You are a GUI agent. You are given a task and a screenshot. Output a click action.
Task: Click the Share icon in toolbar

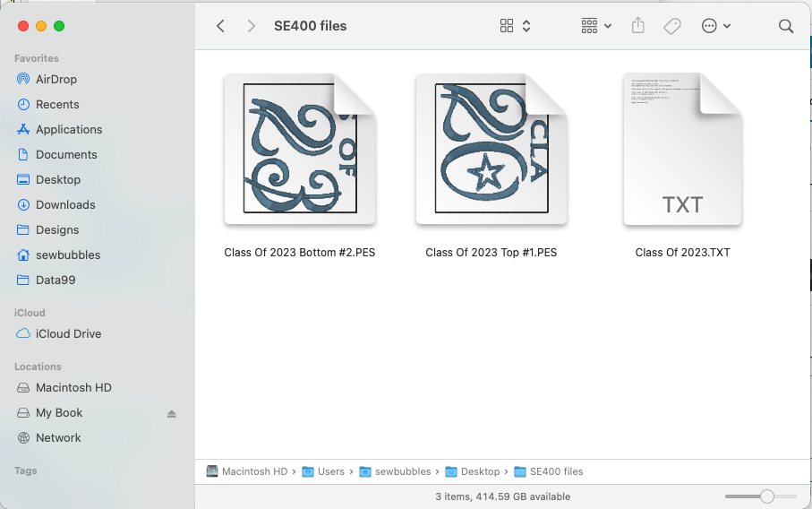[637, 26]
